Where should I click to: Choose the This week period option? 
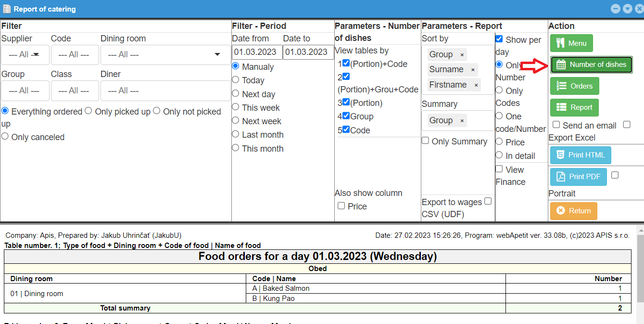(x=236, y=107)
